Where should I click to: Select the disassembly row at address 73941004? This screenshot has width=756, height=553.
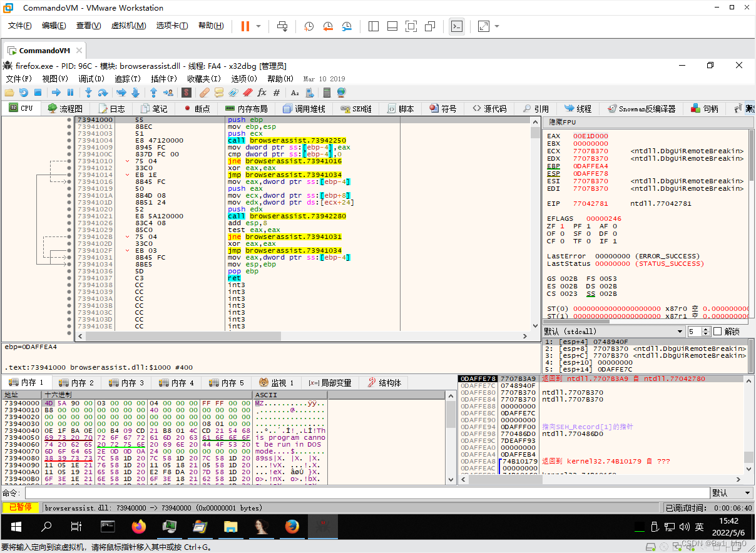pyautogui.click(x=303, y=140)
